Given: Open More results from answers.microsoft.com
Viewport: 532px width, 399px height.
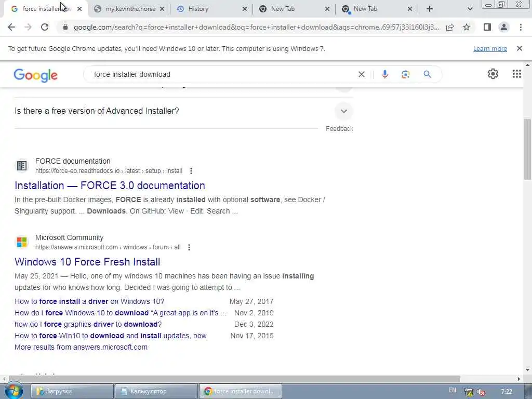Looking at the screenshot, I should (81, 347).
